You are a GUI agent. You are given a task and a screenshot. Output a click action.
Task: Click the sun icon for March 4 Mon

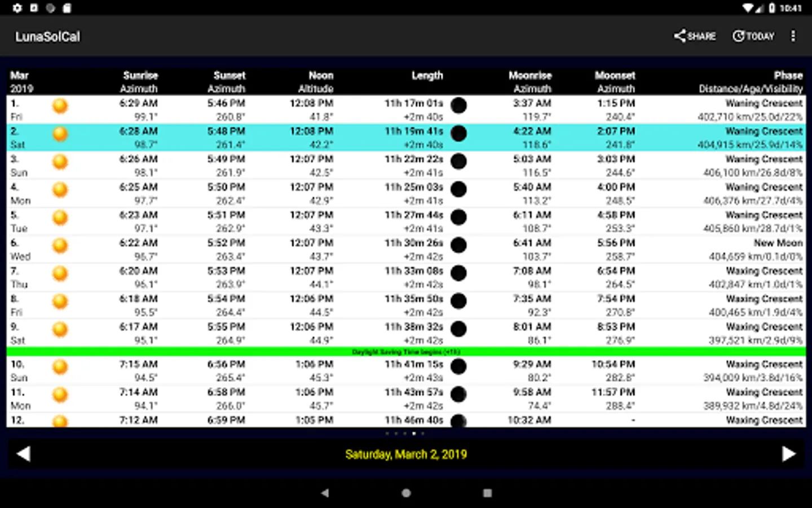60,190
